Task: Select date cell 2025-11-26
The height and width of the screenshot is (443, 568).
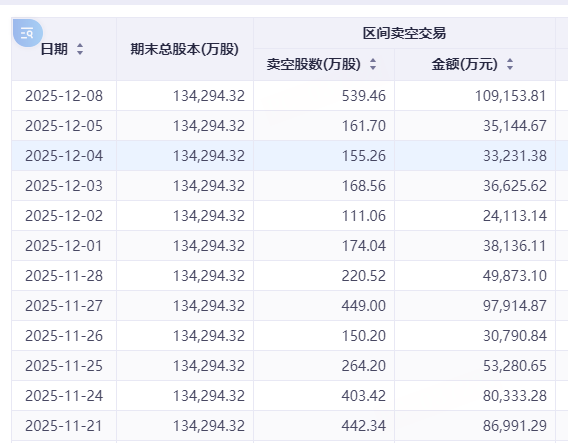Action: (x=64, y=336)
